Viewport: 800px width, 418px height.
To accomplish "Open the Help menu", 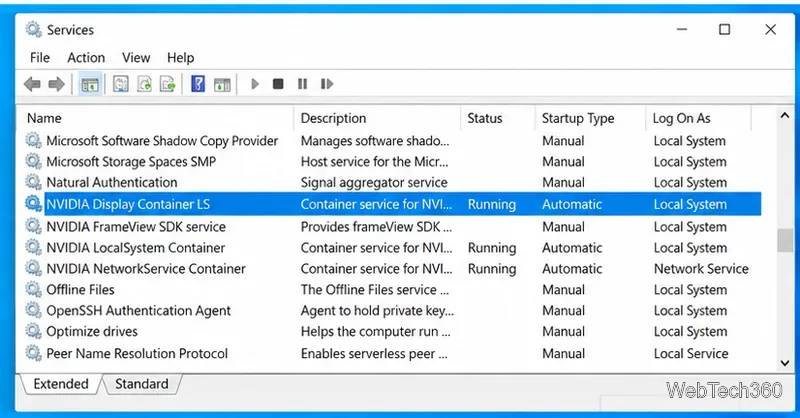I will pyautogui.click(x=181, y=58).
